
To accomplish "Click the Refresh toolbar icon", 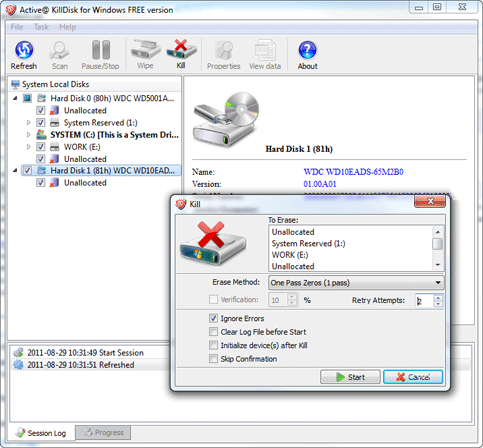I will tap(24, 50).
